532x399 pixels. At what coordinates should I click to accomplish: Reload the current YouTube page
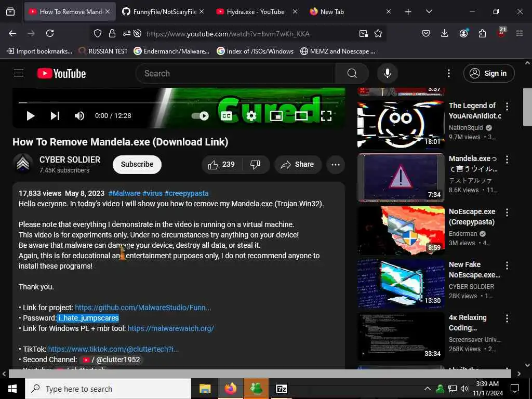coord(50,33)
